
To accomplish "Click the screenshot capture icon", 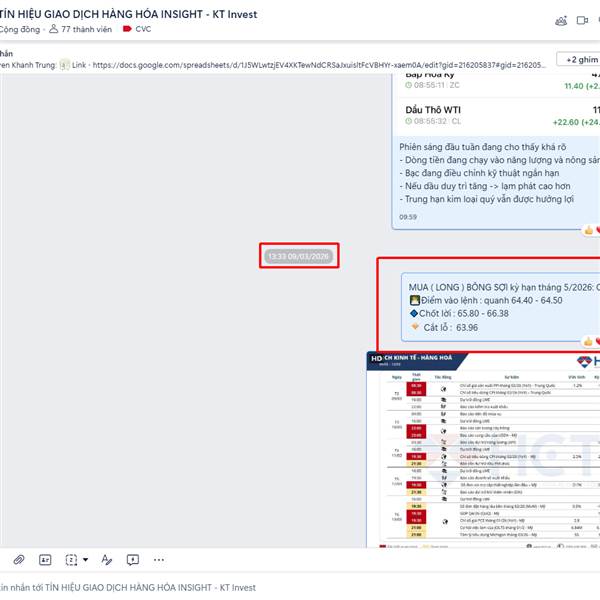I will [72, 560].
